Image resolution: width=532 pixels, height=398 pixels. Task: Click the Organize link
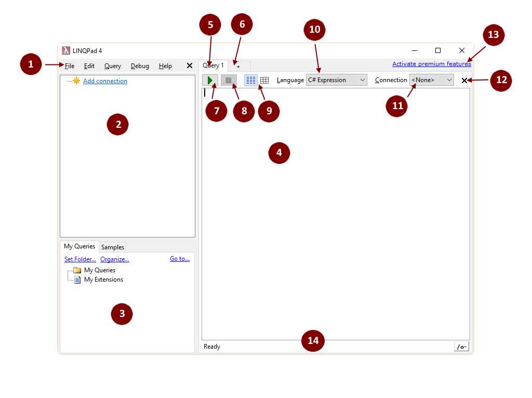click(114, 259)
